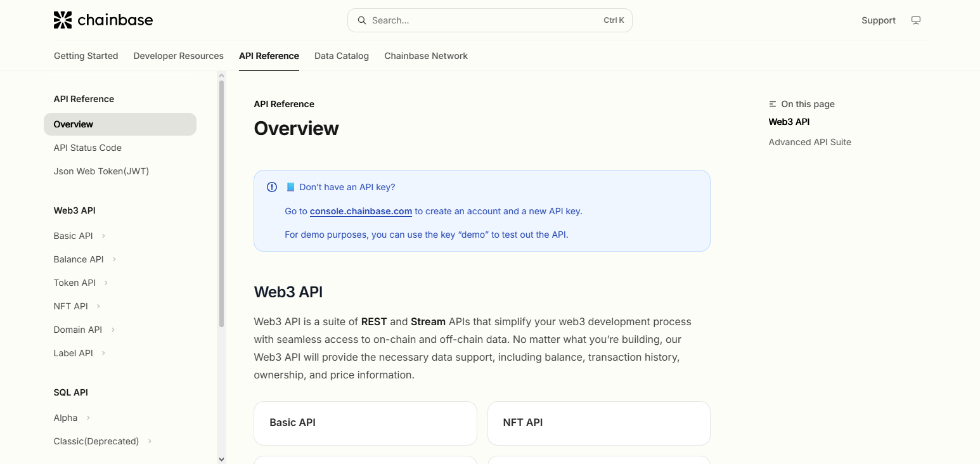Open API Status Code in sidebar
Screen dimensions: 980x464
point(87,148)
